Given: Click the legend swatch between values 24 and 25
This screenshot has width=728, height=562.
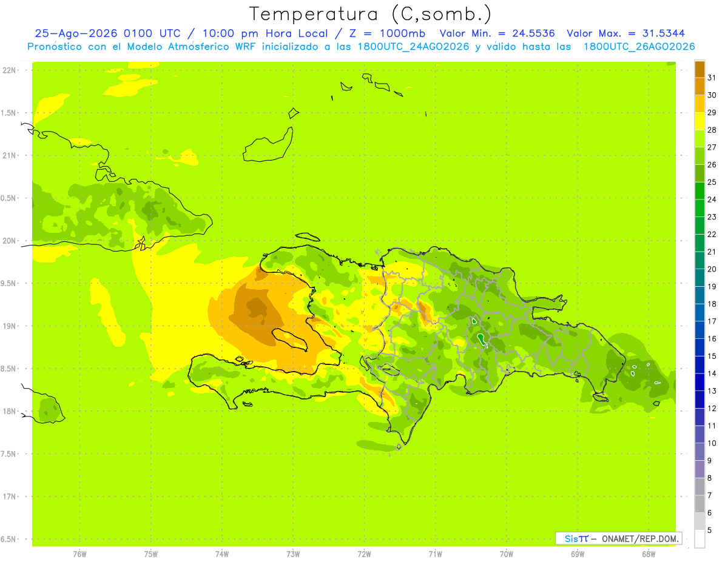Looking at the screenshot, I should (x=699, y=190).
